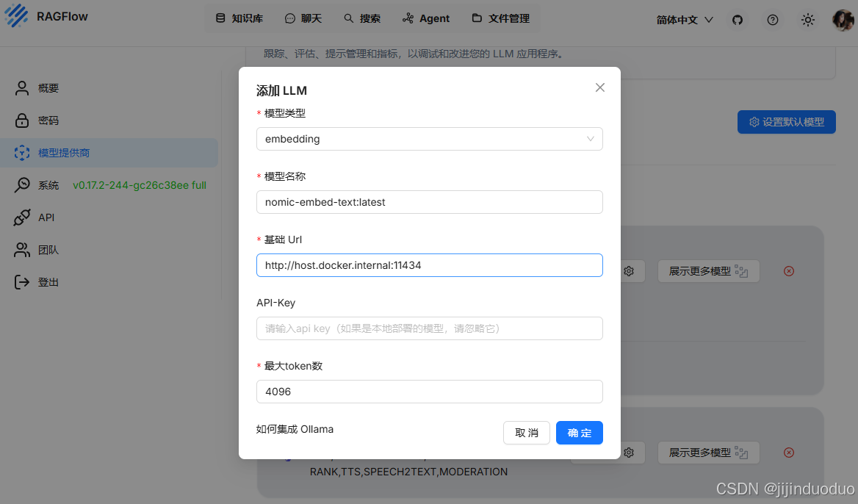Open the 模型类型 embedding dropdown

pyautogui.click(x=430, y=139)
